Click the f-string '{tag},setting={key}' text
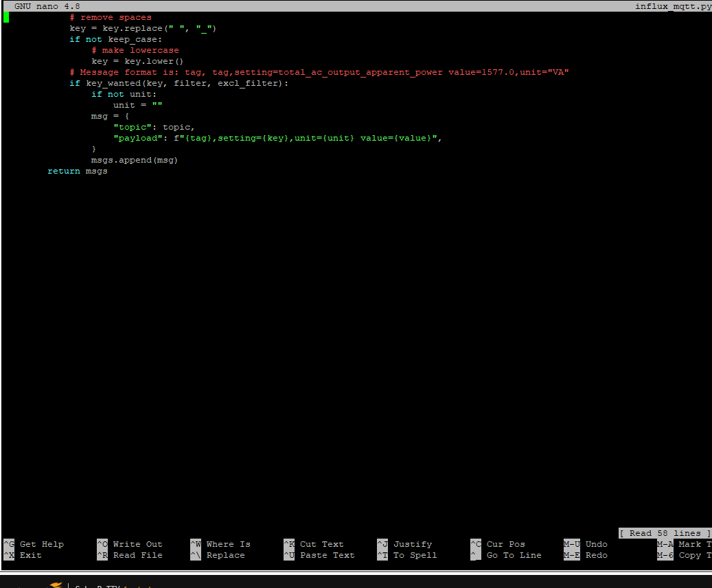This screenshot has width=712, height=588. click(236, 138)
